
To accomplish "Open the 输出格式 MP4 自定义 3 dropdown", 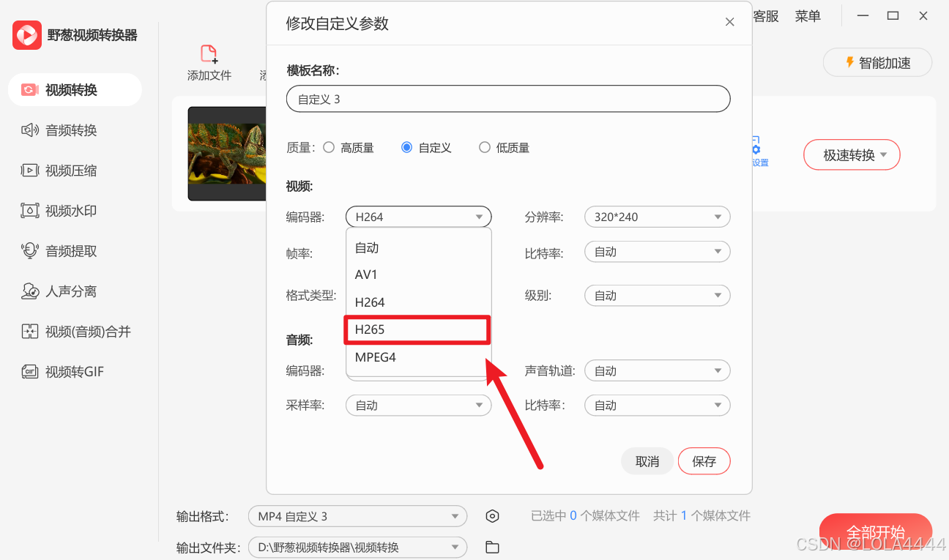I will pos(357,516).
